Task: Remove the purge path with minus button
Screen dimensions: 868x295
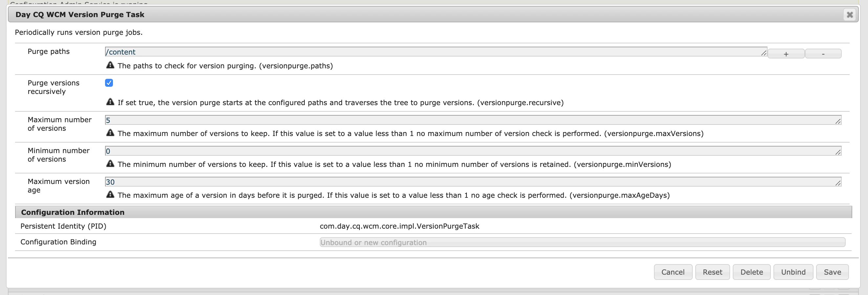Action: pyautogui.click(x=823, y=54)
